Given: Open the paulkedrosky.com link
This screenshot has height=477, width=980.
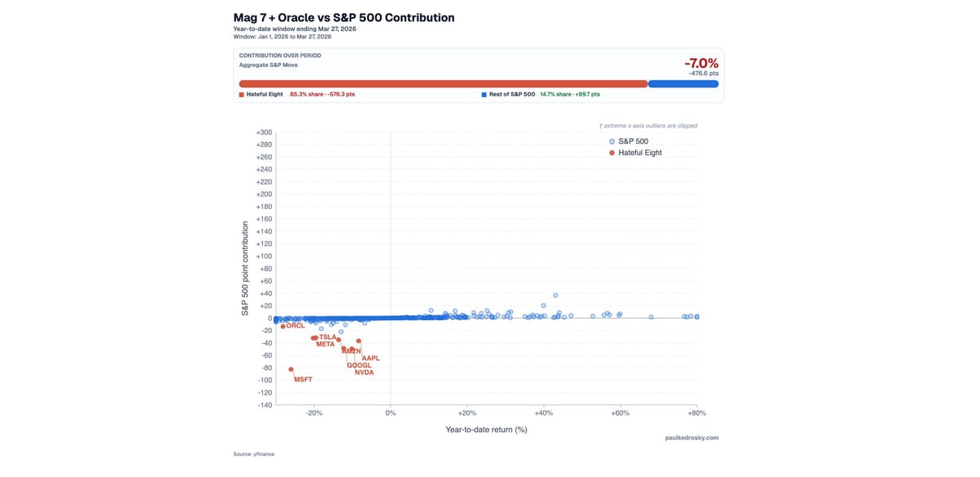Looking at the screenshot, I should (x=692, y=438).
